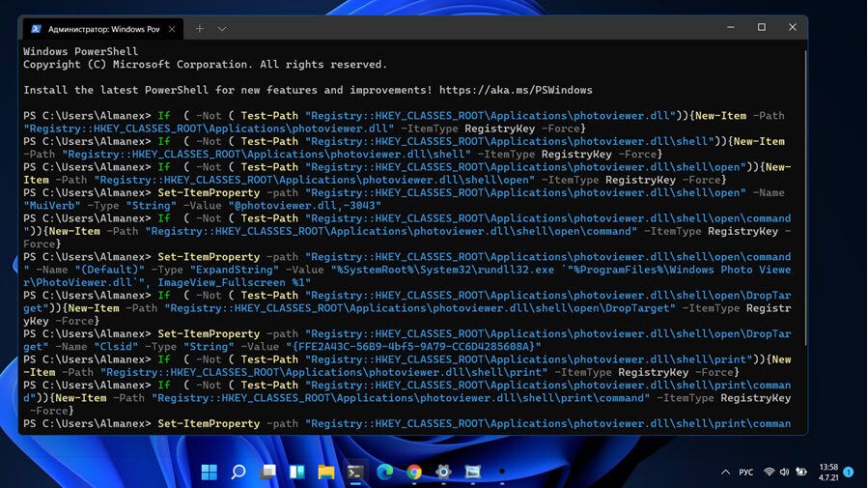Click the {FFE2A43C-56B9-4bf5-9A79-CC6D4285608A} GUID

point(413,347)
